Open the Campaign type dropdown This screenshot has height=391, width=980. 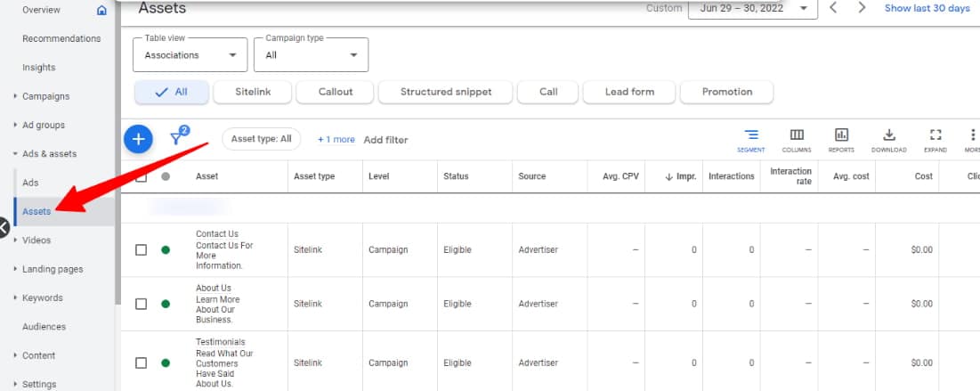point(311,55)
